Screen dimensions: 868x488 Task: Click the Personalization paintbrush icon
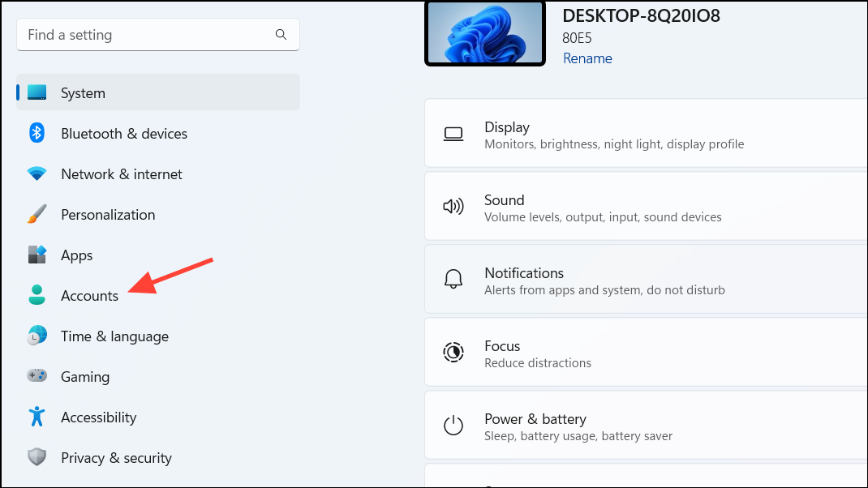pyautogui.click(x=37, y=214)
